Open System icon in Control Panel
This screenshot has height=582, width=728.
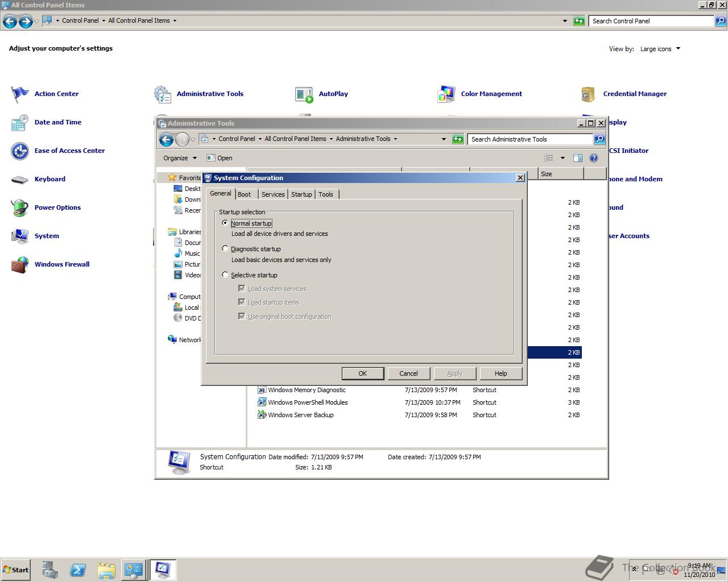(x=20, y=236)
